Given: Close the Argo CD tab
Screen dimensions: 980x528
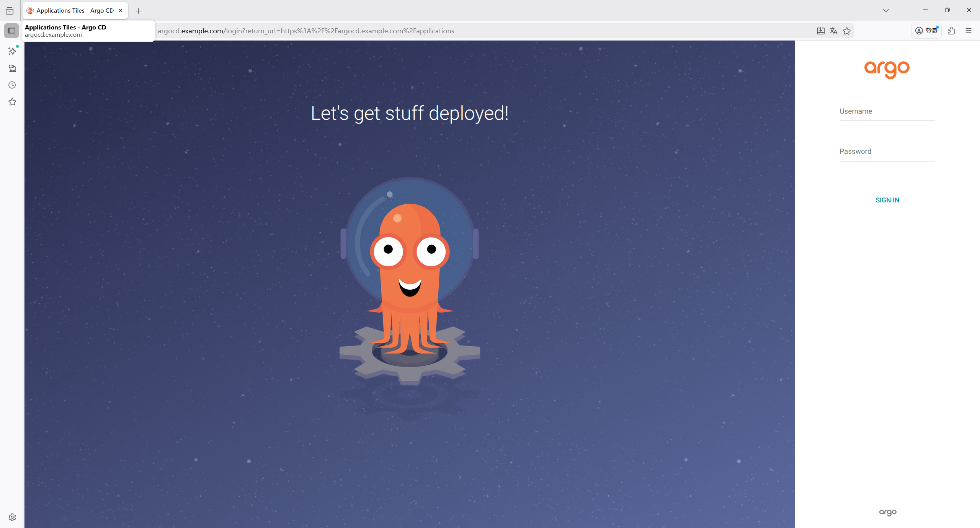Looking at the screenshot, I should point(121,11).
